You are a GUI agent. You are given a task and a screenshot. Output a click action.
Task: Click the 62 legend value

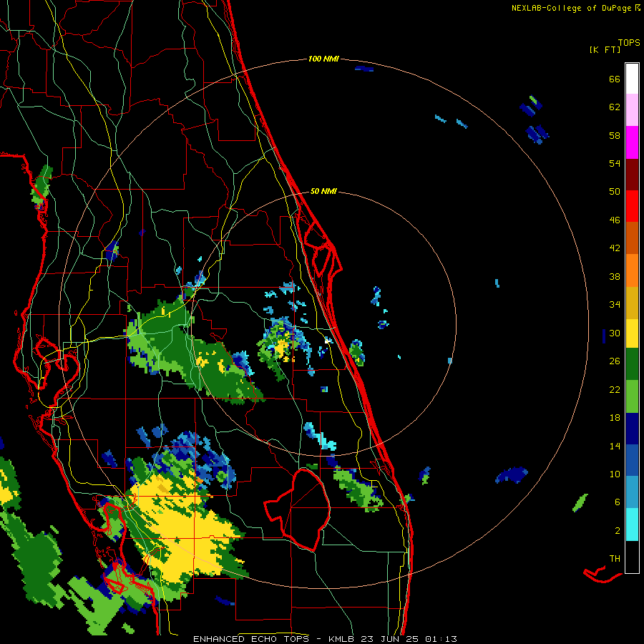click(615, 107)
